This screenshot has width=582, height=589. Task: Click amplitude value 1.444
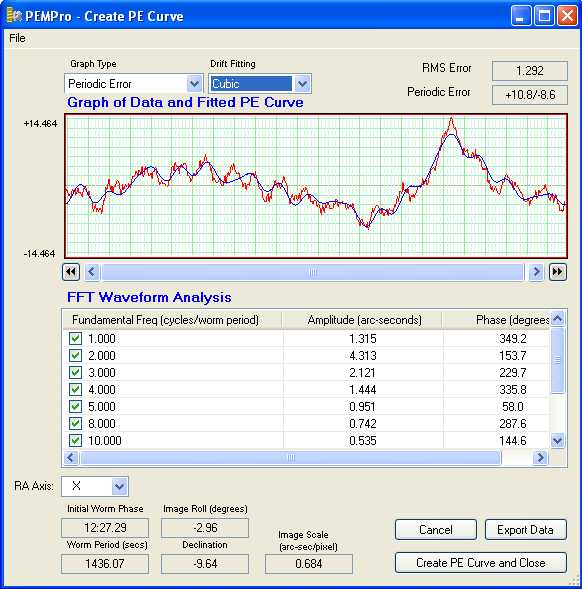click(363, 390)
